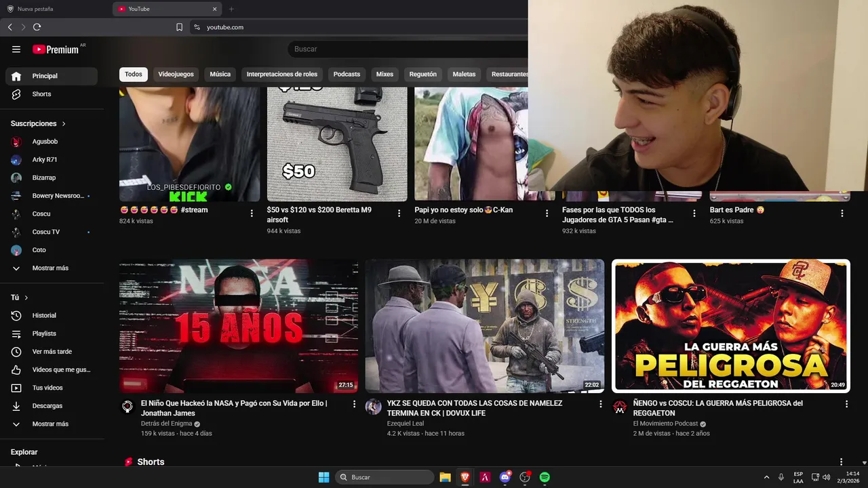Open a new browser tab
The height and width of the screenshot is (488, 868).
231,9
